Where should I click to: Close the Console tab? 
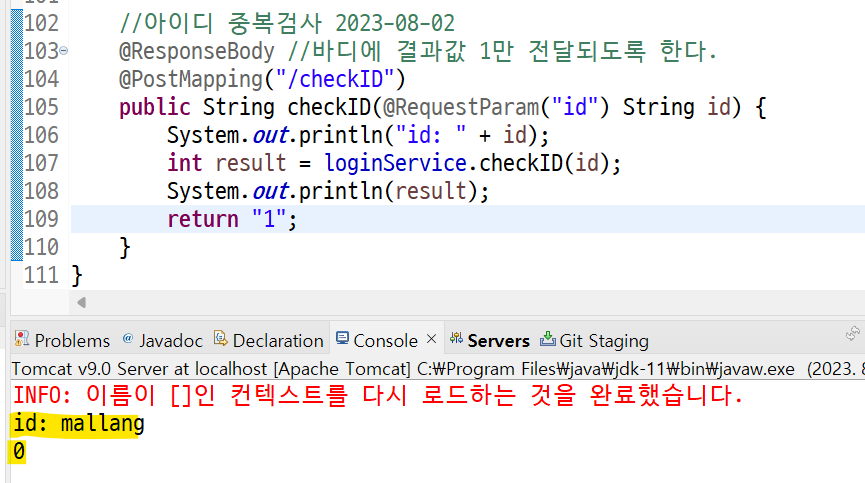point(431,339)
